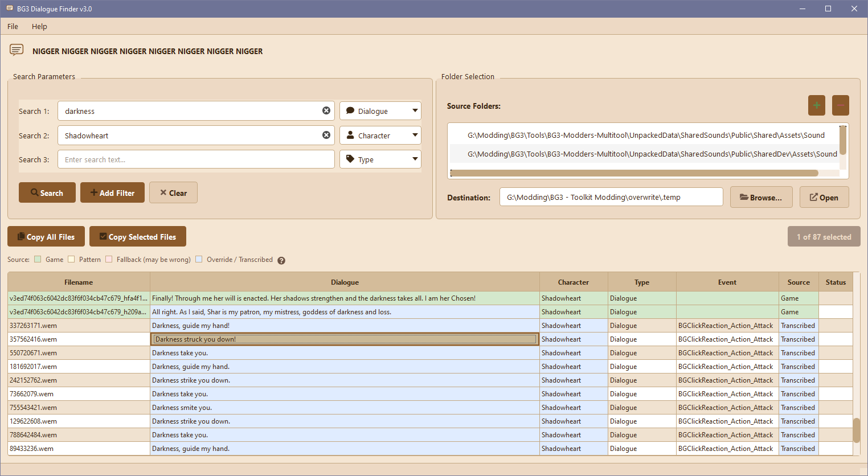Viewport: 868px width, 476px height.
Task: Click the Add Filter button
Action: [112, 192]
